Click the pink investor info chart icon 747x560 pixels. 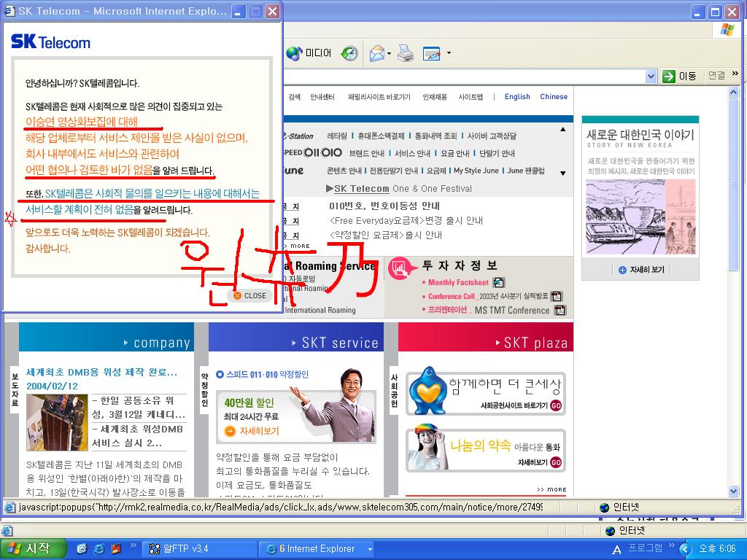click(x=400, y=268)
